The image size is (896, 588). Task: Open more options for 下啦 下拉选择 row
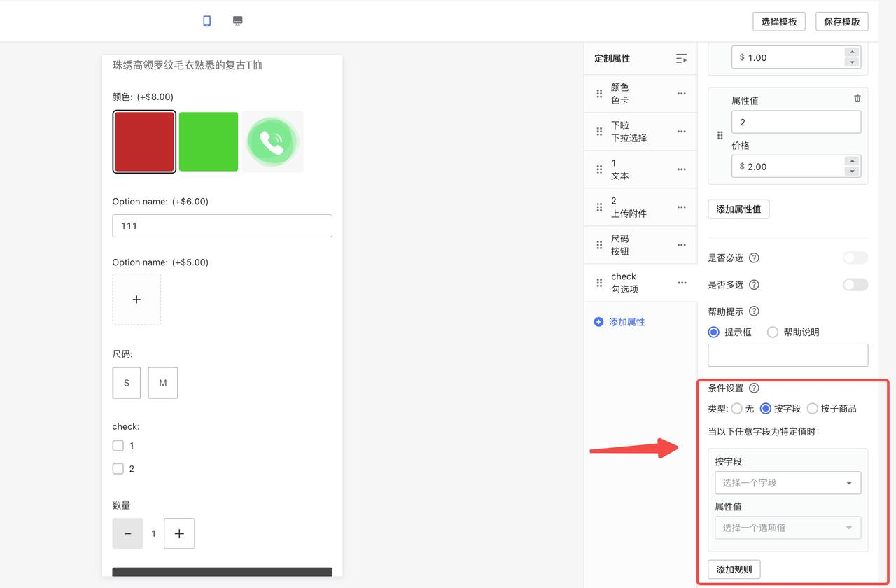(x=682, y=132)
